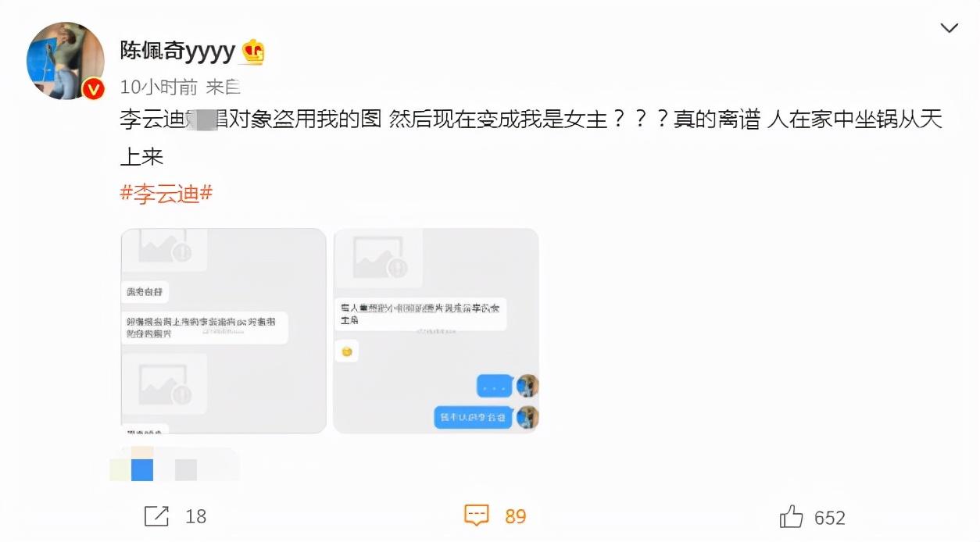Click the comment count 89
980x542 pixels.
(516, 517)
